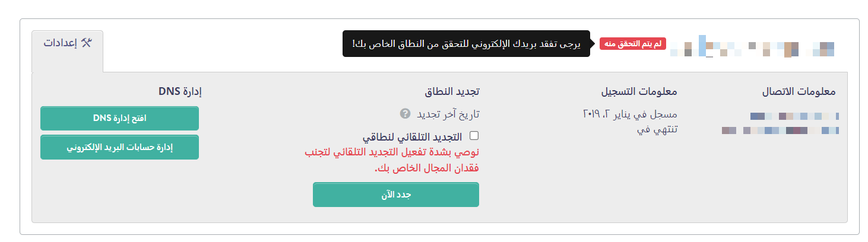The height and width of the screenshot is (242, 868).
Task: Click the تجديد النطاق heading
Action: (452, 92)
